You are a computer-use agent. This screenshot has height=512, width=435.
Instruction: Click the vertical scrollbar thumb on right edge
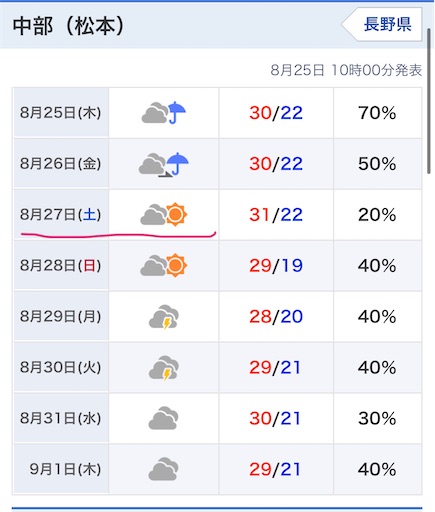[x=429, y=101]
